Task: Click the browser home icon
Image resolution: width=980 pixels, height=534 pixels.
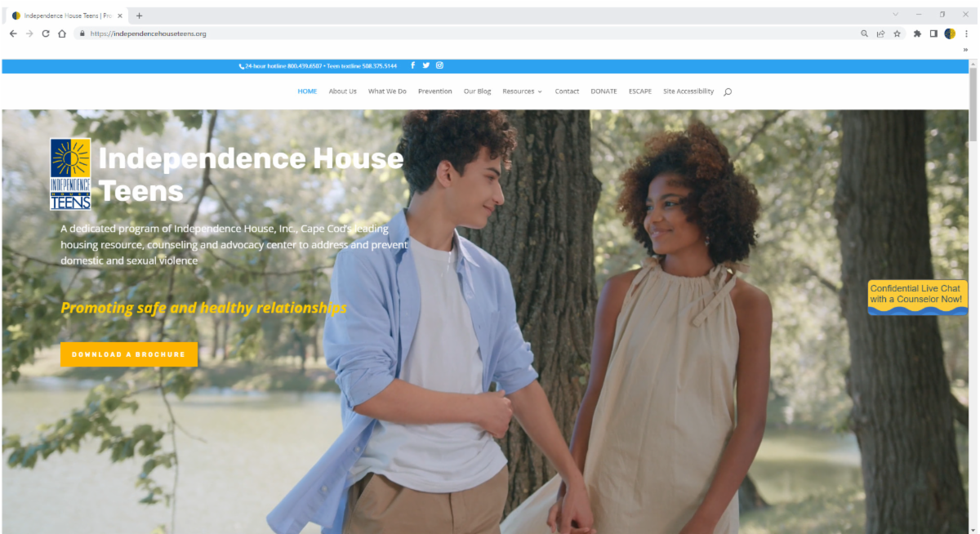Action: 62,33
